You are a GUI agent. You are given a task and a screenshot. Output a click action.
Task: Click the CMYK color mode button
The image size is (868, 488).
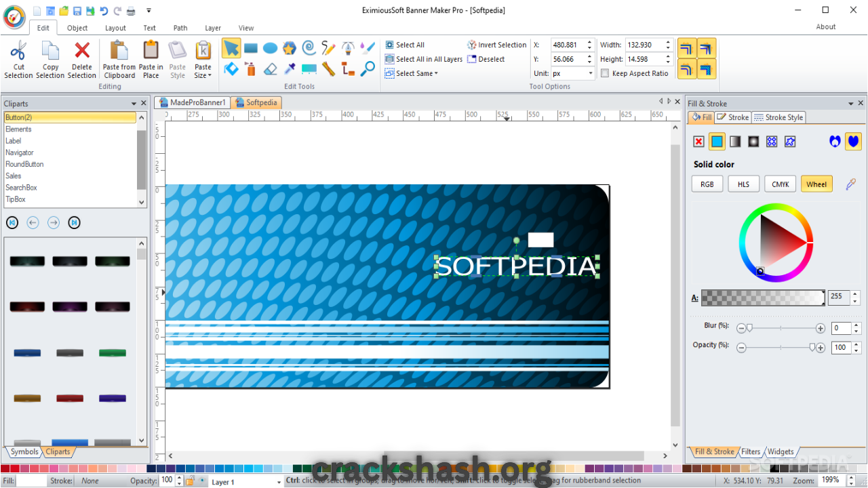(x=781, y=184)
